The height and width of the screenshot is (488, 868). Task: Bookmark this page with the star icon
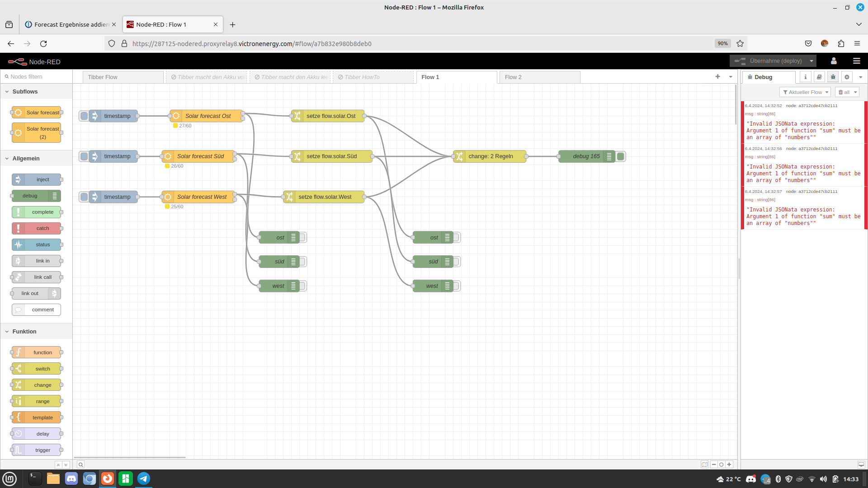[740, 43]
